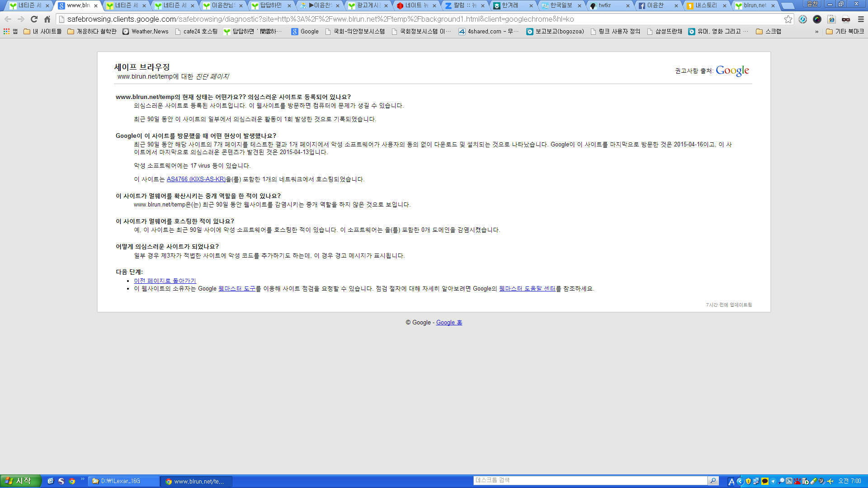Click the yellow KakaoTalk tray icon

click(765, 481)
